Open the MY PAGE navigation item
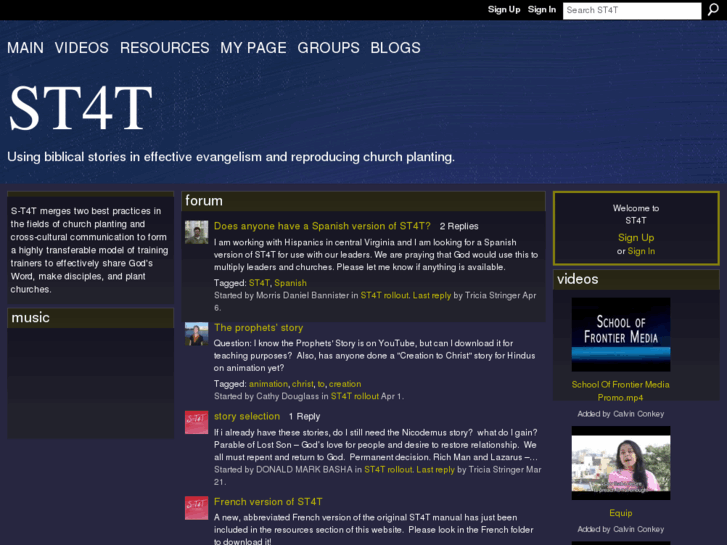727x545 pixels. coord(253,48)
